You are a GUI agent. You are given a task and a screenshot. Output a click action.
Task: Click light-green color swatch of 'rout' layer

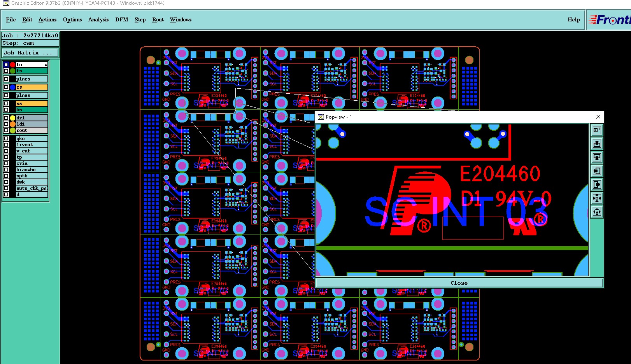13,130
